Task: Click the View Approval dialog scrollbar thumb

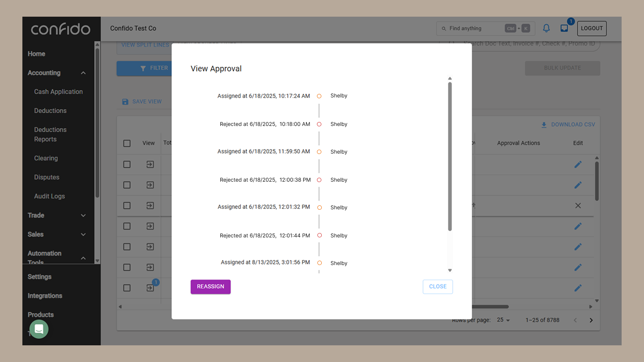Action: [450, 157]
